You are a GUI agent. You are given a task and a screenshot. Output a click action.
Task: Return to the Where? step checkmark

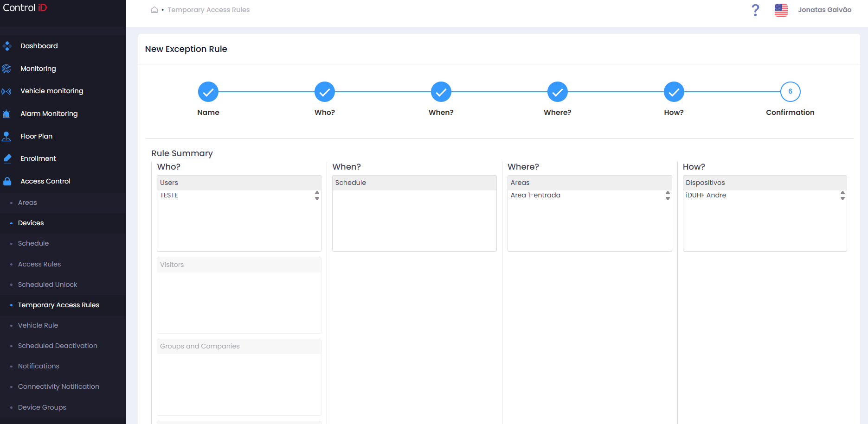click(x=558, y=92)
